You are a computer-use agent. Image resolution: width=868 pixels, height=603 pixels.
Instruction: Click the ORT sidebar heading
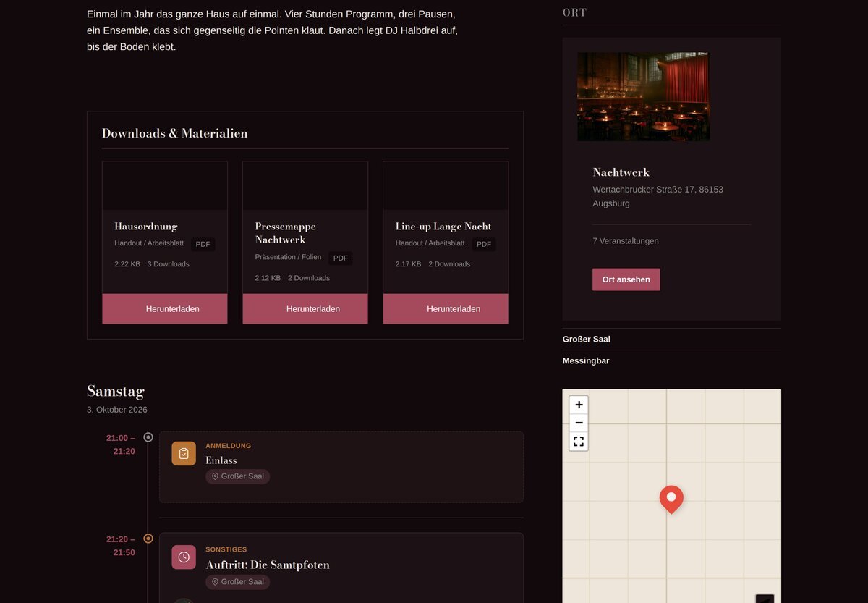(574, 12)
